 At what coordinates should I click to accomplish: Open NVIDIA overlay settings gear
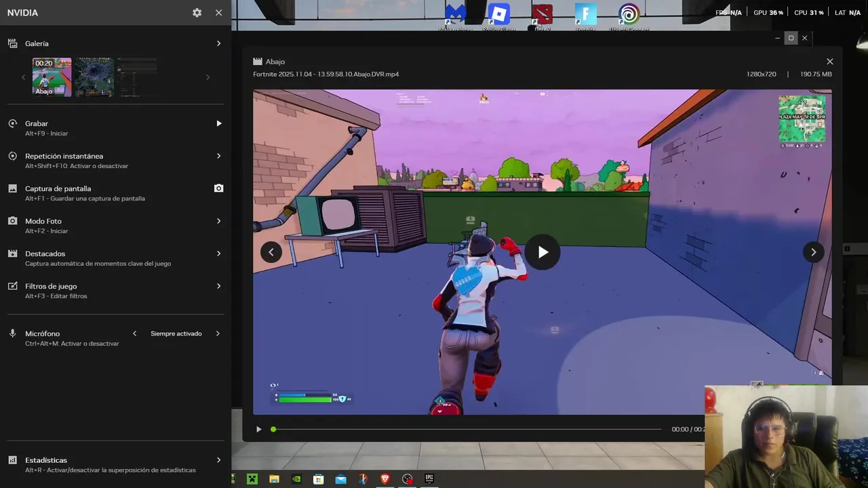tap(197, 13)
